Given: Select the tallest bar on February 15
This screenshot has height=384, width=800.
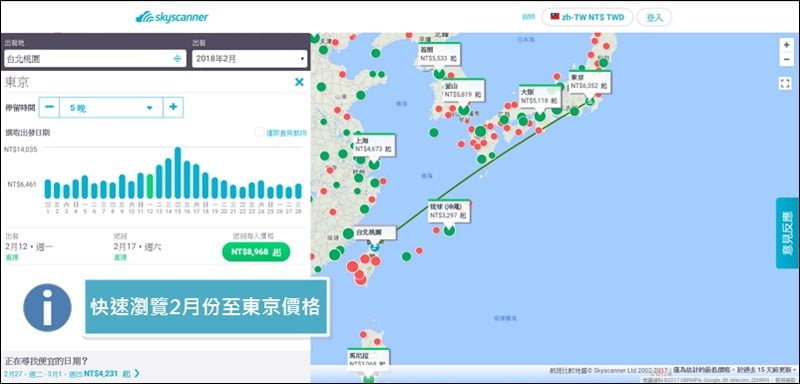Looking at the screenshot, I should point(178,173).
